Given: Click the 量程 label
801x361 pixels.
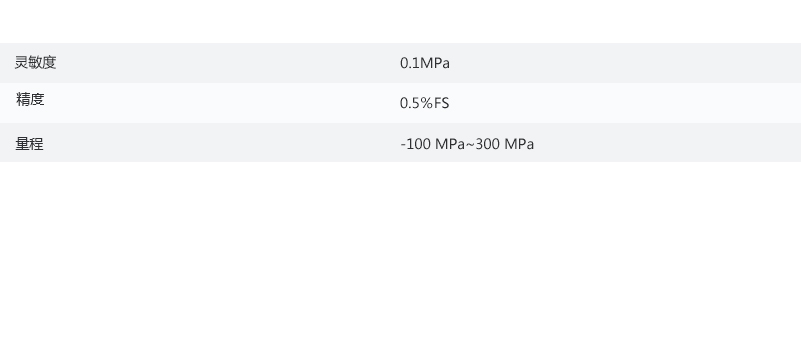Looking at the screenshot, I should (30, 144).
